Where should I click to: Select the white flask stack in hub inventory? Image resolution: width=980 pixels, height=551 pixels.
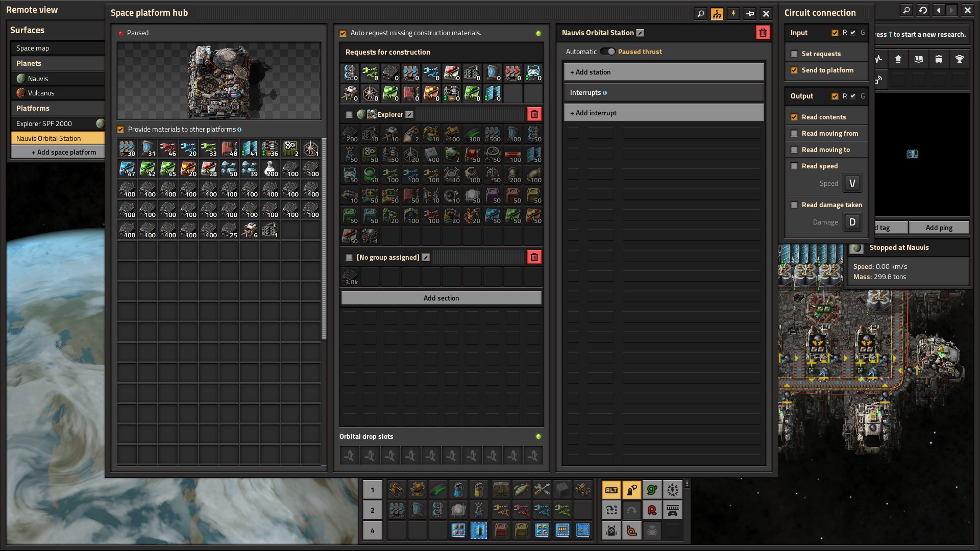270,169
